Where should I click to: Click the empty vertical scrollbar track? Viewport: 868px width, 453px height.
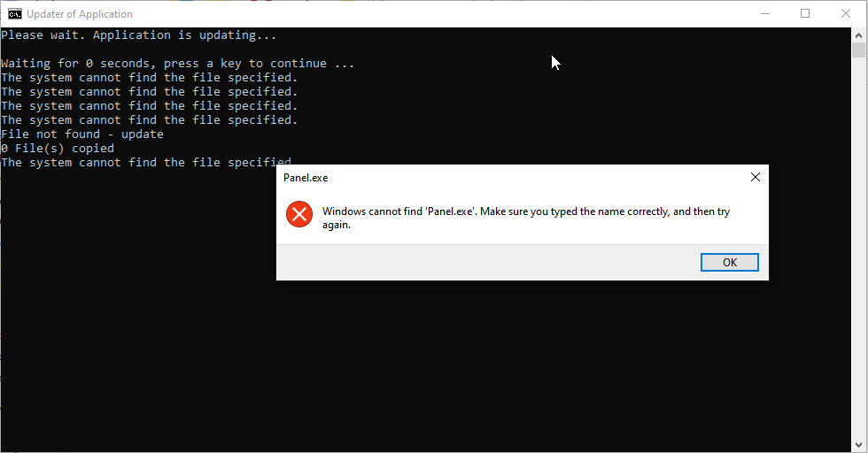pos(858,265)
